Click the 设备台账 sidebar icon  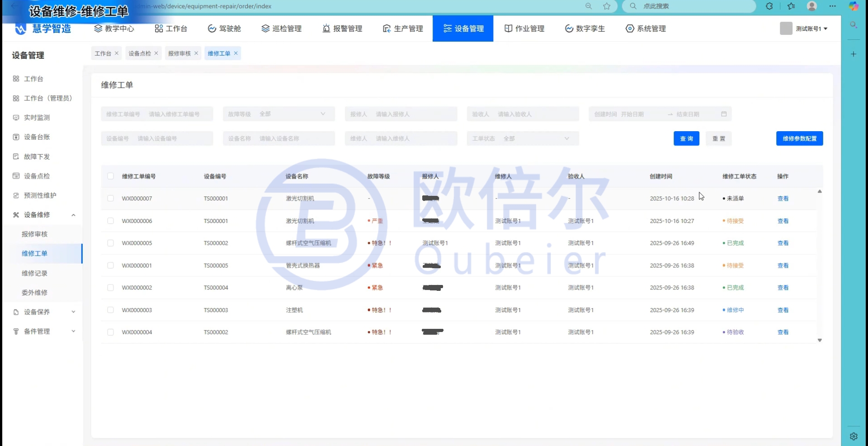16,137
